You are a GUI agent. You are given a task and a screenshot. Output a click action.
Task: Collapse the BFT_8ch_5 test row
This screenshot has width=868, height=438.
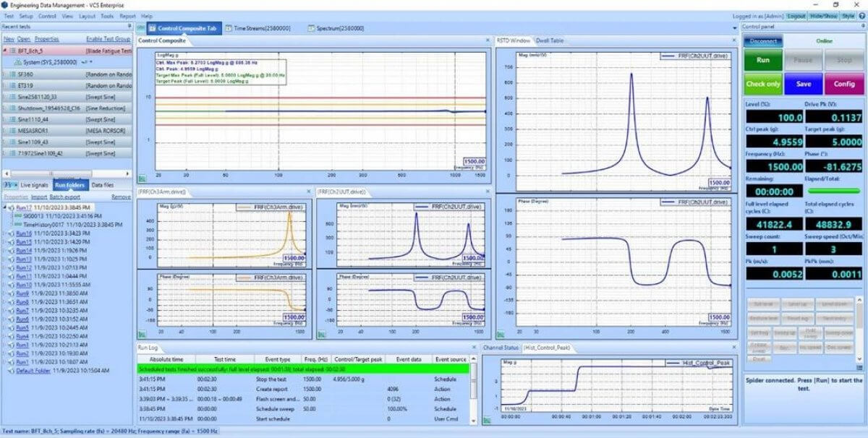(x=4, y=51)
